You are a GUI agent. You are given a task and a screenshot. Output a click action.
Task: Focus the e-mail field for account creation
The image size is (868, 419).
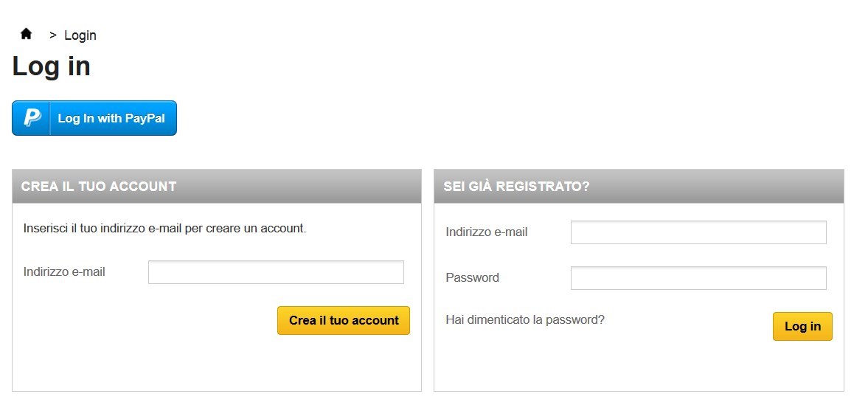(x=276, y=272)
